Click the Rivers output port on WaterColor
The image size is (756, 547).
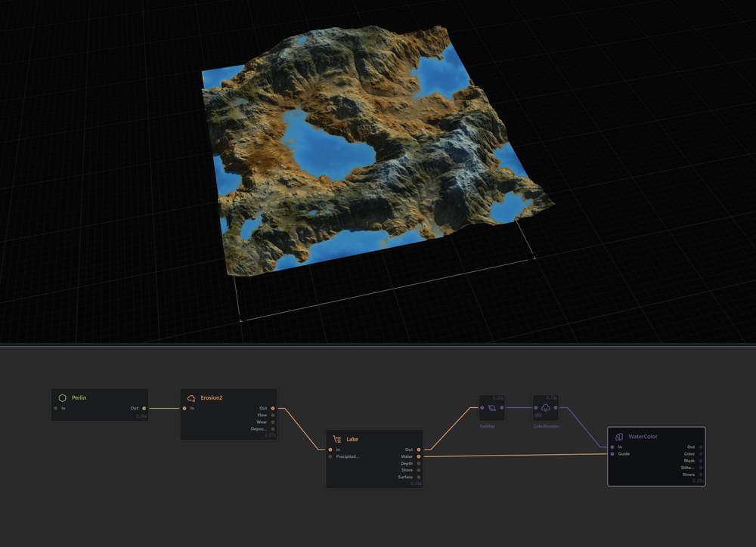click(699, 474)
